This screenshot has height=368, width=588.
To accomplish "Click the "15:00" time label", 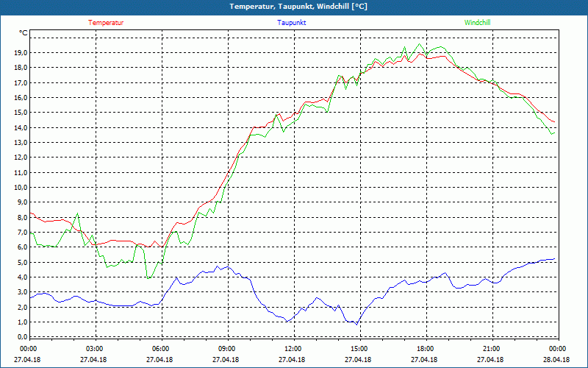I will click(x=358, y=348).
